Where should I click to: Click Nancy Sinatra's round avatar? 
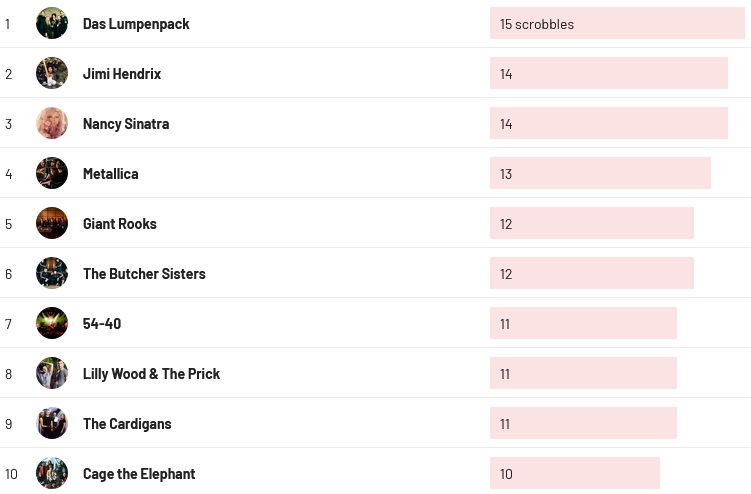(52, 123)
